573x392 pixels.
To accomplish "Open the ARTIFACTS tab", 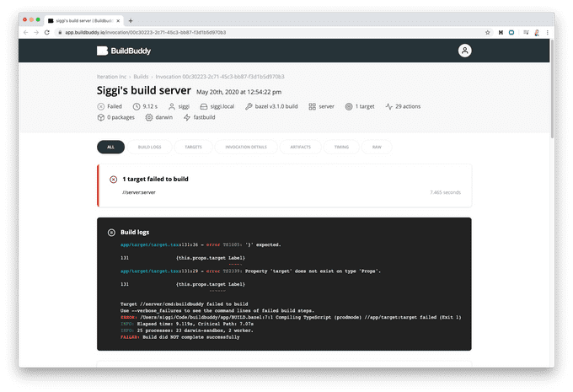I will point(300,147).
